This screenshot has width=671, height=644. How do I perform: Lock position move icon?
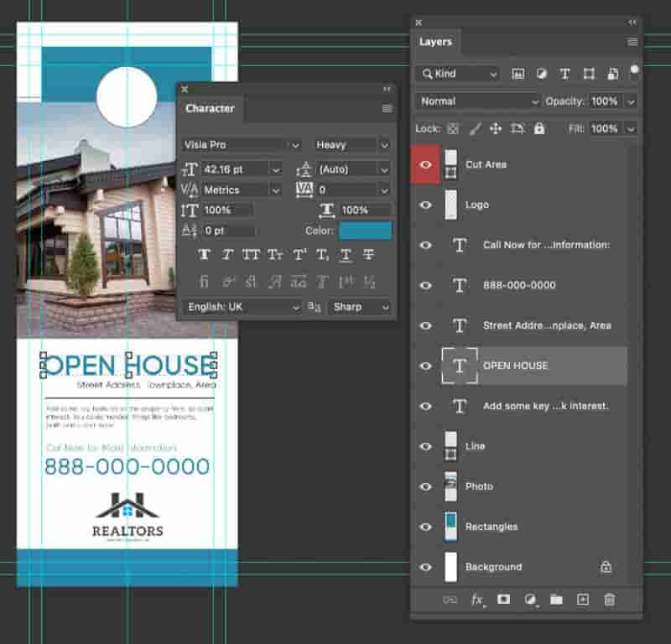(496, 128)
